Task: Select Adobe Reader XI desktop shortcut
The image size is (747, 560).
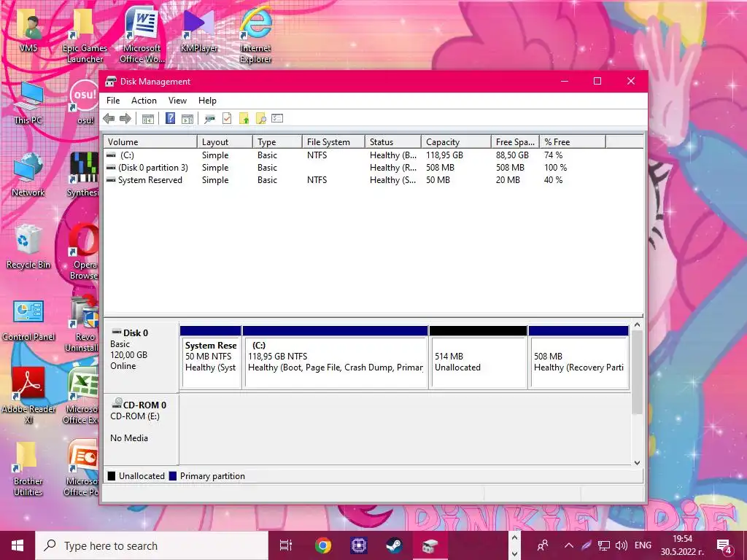Action: pyautogui.click(x=28, y=396)
